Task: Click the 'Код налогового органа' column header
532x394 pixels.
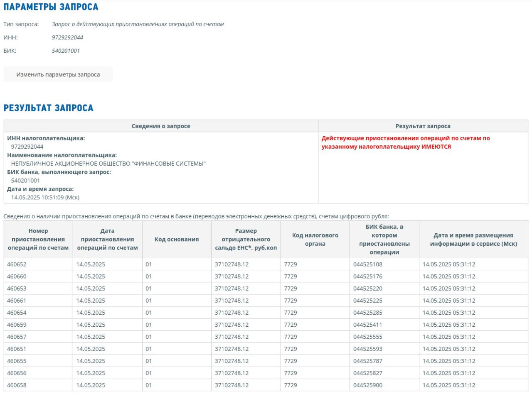Action: (x=315, y=239)
